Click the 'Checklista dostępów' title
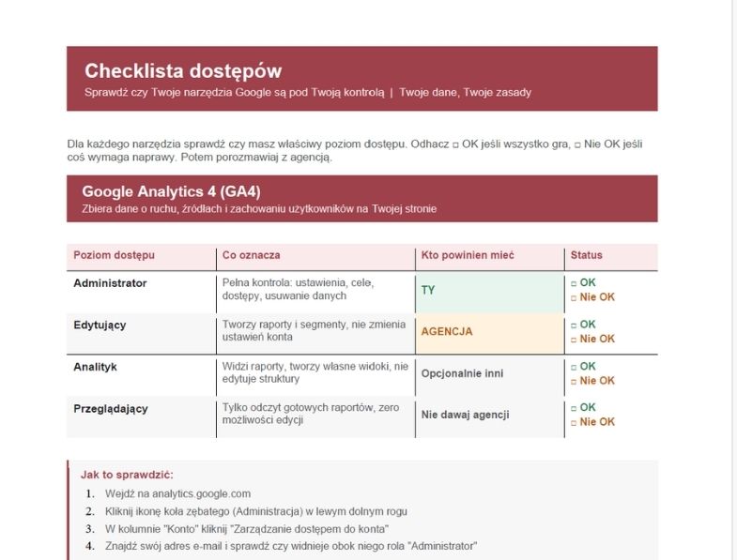The height and width of the screenshot is (560, 737). 183,71
